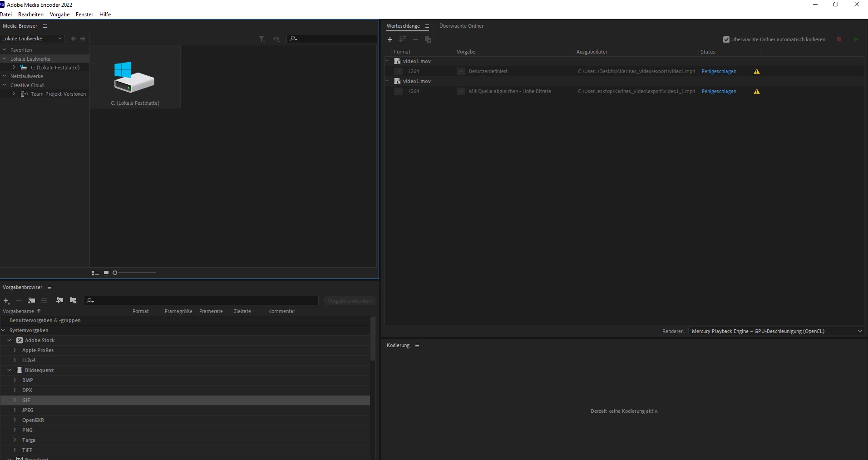Collapse the Bildsequenz preset group

click(x=10, y=370)
